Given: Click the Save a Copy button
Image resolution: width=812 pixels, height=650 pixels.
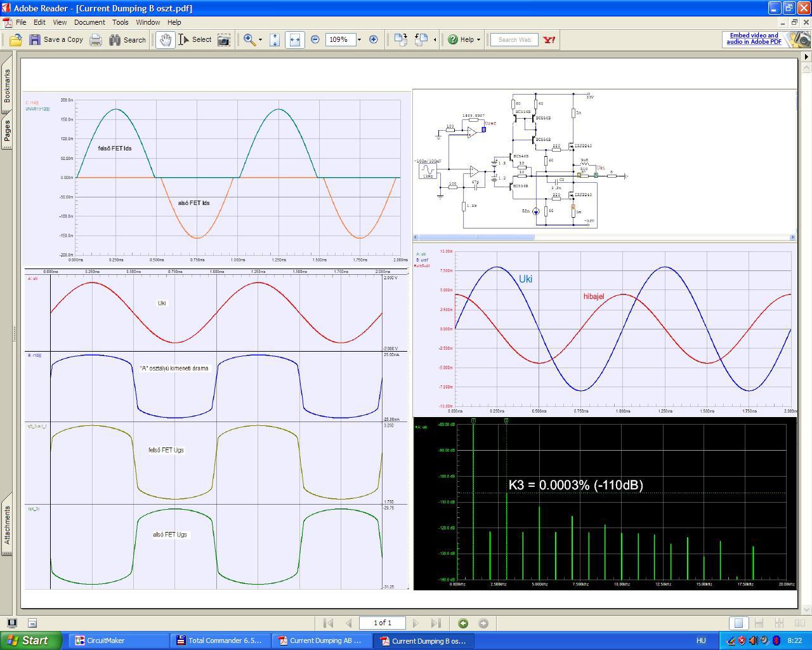Looking at the screenshot, I should (56, 40).
